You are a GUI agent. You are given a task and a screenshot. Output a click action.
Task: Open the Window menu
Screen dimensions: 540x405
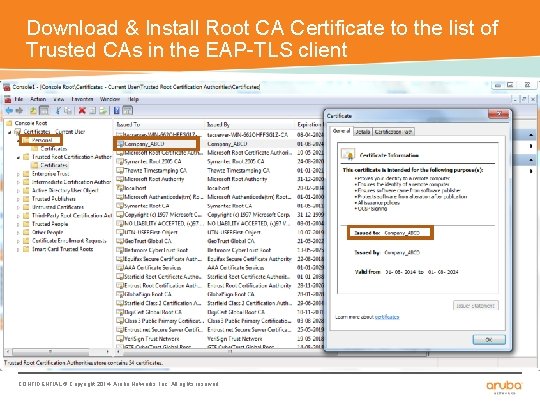[x=110, y=99]
